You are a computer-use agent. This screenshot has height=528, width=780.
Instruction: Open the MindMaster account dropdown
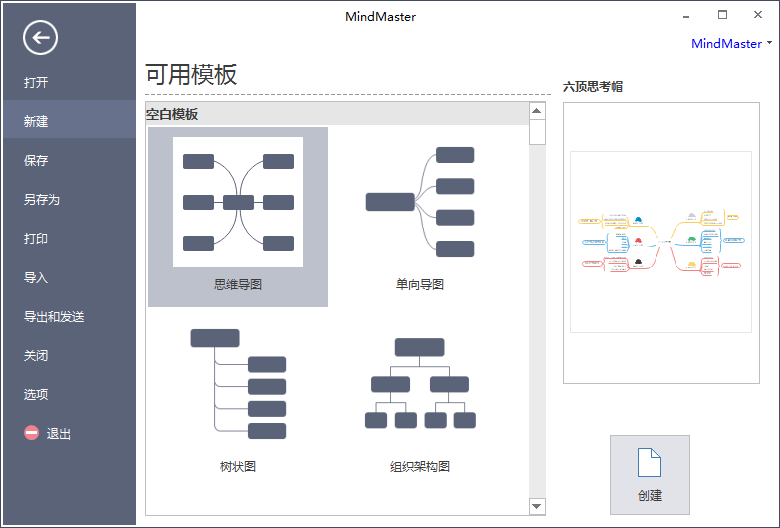coord(731,44)
